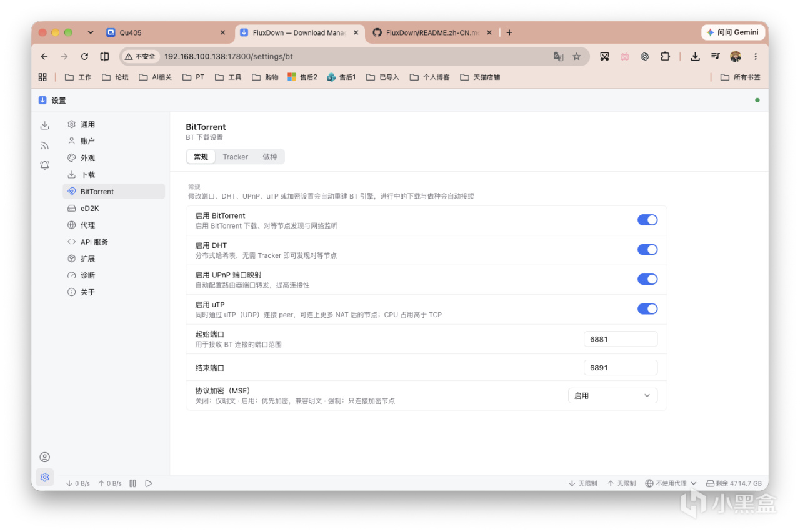The image size is (800, 532).
Task: Expand the 不使用代理 proxy selector in status bar
Action: [671, 483]
